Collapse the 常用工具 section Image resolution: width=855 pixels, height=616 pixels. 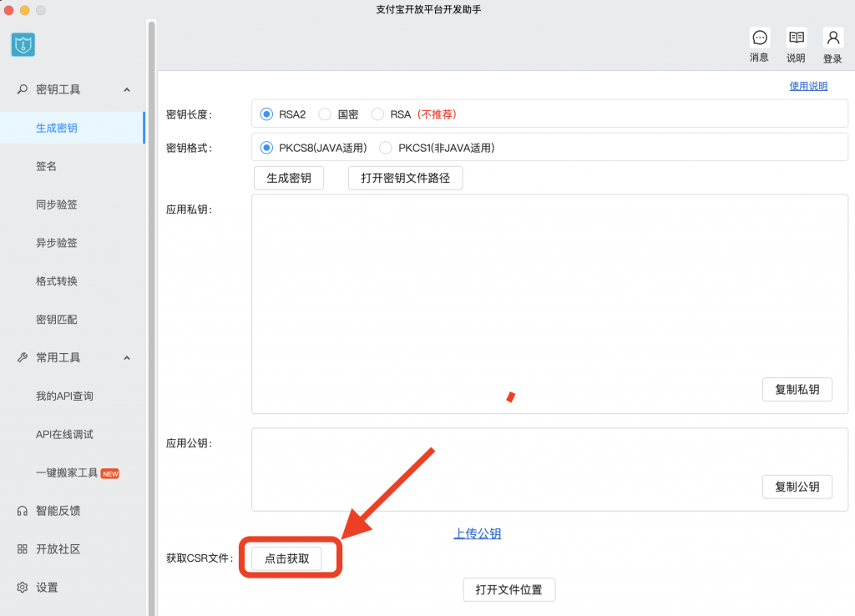click(126, 357)
